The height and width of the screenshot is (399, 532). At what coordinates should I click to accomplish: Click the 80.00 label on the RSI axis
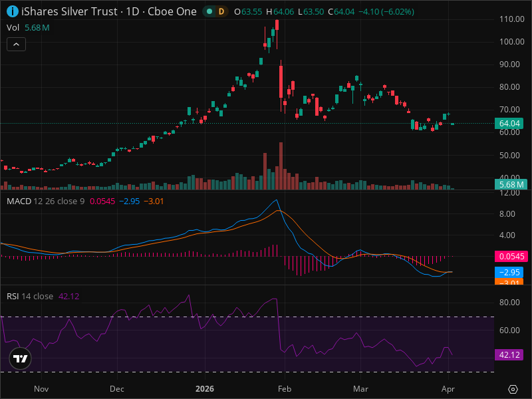[509, 303]
